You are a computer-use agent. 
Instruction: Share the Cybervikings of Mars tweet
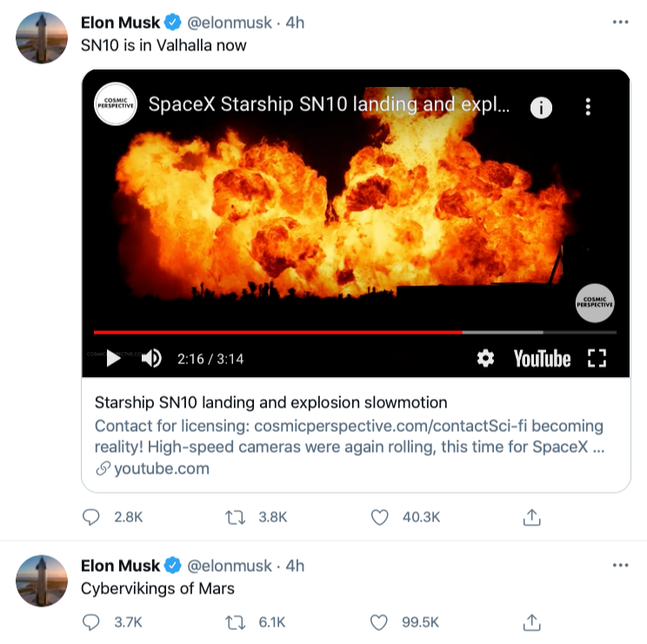[x=532, y=622]
